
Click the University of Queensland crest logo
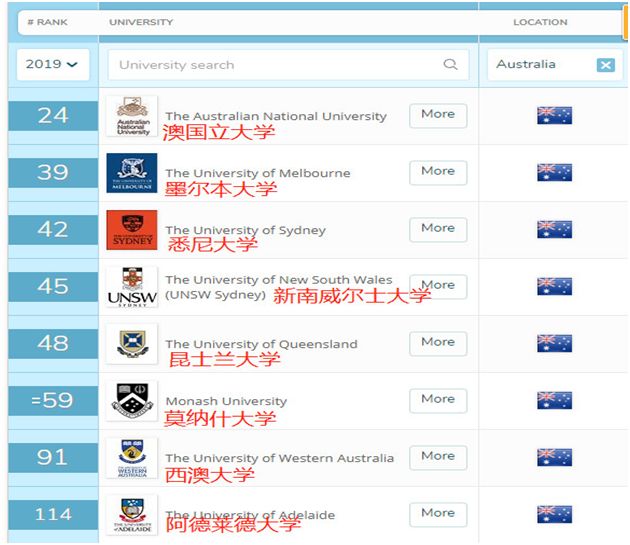[x=132, y=344]
